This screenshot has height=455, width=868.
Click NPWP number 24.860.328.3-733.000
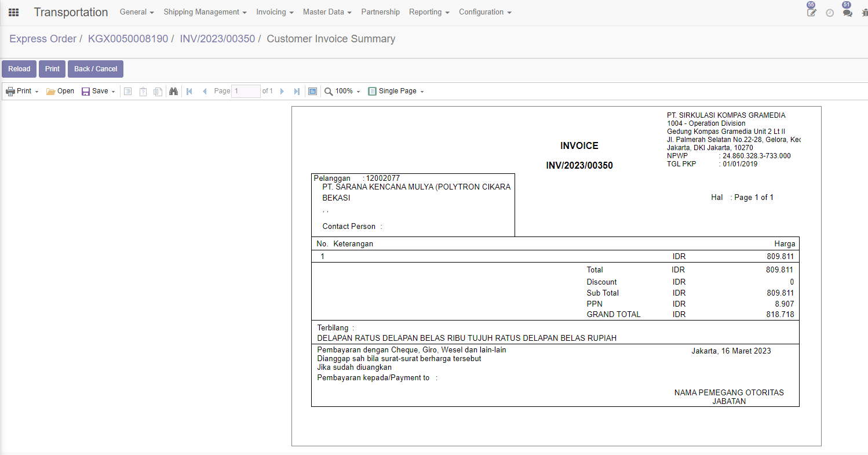tap(757, 156)
